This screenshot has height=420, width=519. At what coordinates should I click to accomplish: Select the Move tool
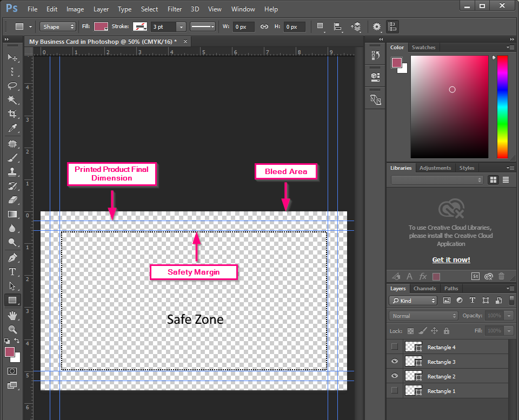point(13,58)
